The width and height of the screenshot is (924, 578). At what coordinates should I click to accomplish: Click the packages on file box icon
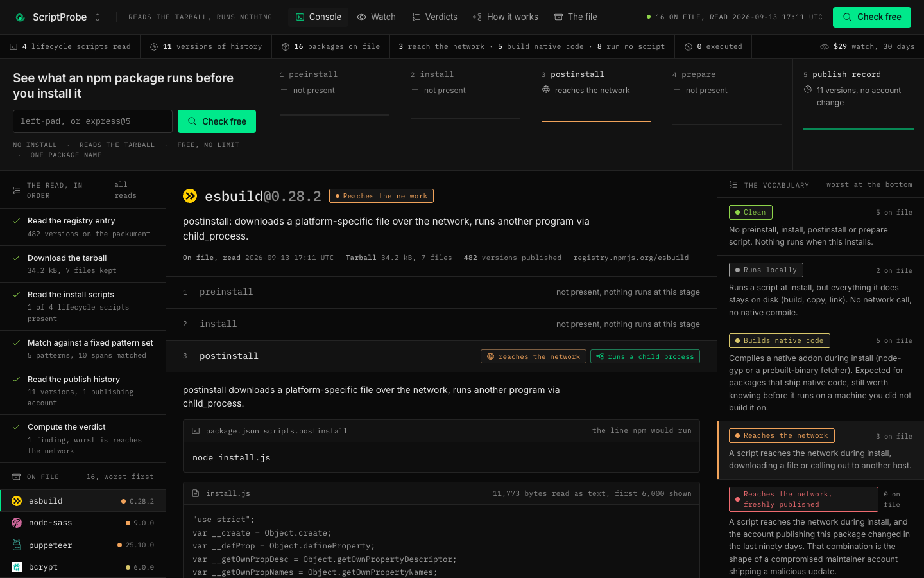click(x=286, y=47)
